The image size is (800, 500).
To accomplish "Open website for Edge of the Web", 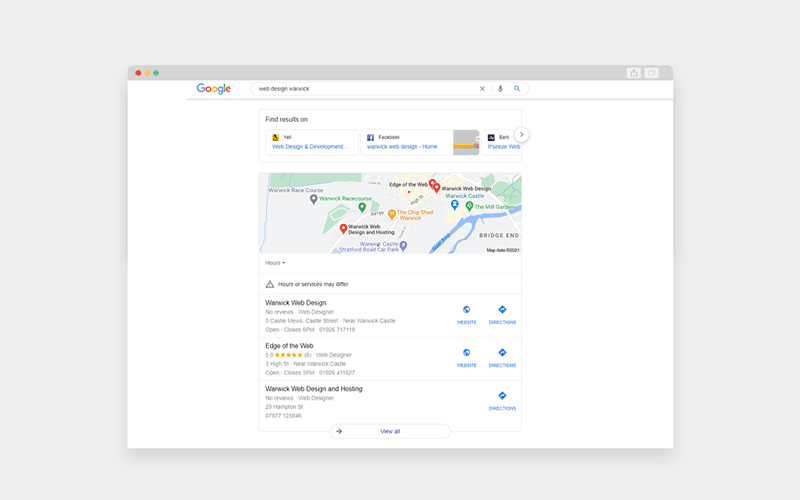I will point(466,357).
